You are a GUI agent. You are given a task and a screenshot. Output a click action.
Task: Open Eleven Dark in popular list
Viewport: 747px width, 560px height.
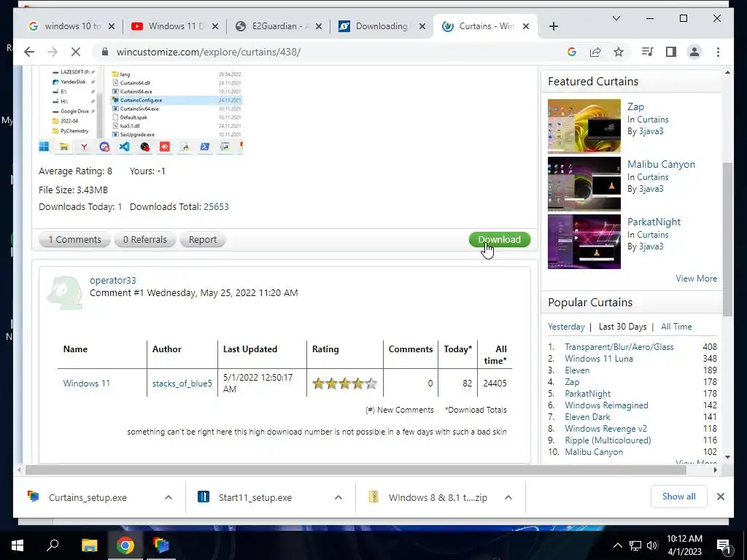(587, 416)
